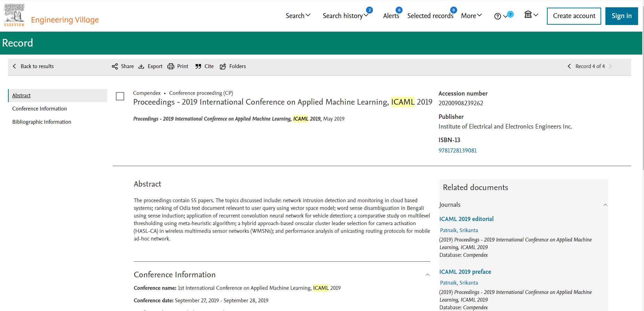Click publisher Institute of Electrical and Electronics Engineers

pos(505,126)
